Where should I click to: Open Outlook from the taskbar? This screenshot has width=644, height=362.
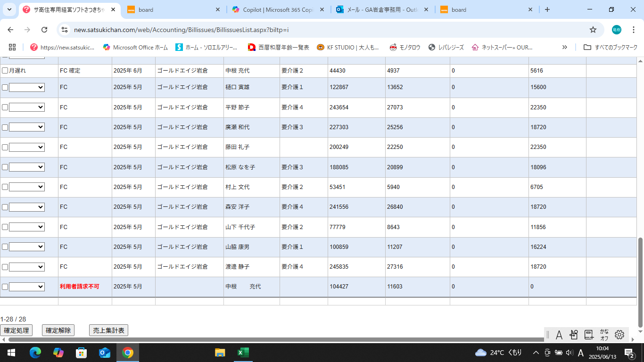point(104,353)
